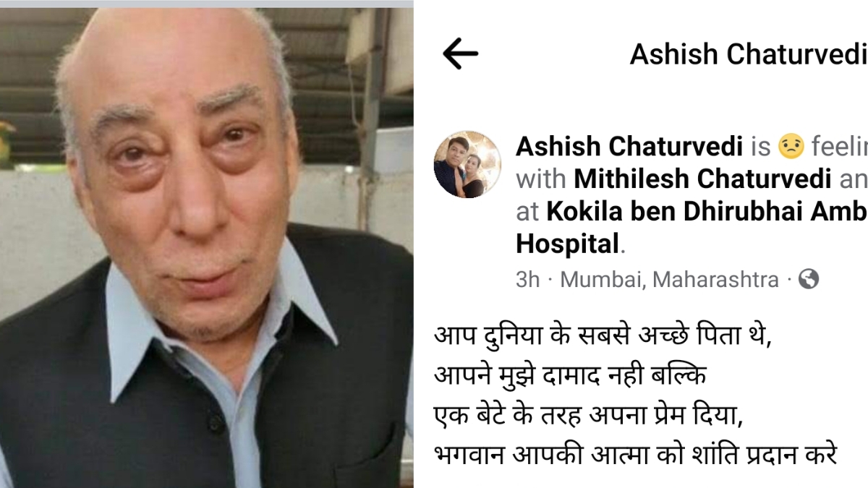Click the word 'with' before Mithilesh

542,179
